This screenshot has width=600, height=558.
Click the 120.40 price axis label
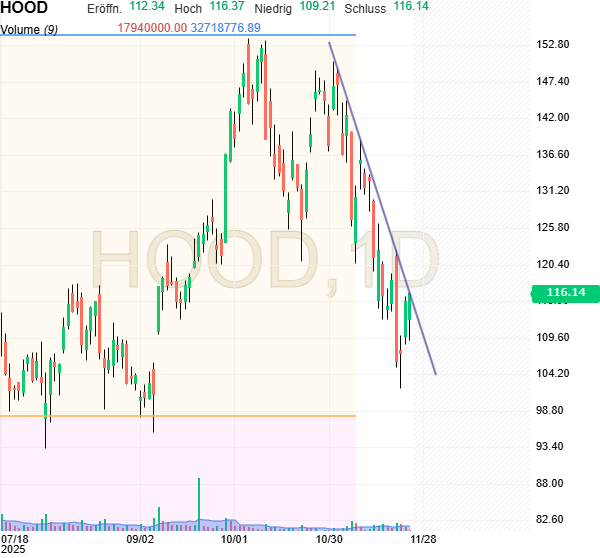pyautogui.click(x=553, y=264)
